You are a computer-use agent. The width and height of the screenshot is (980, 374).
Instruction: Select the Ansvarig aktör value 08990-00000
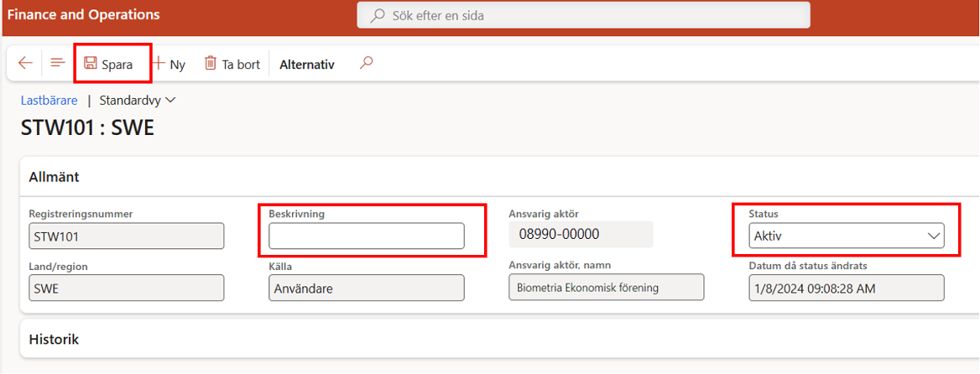pyautogui.click(x=581, y=234)
